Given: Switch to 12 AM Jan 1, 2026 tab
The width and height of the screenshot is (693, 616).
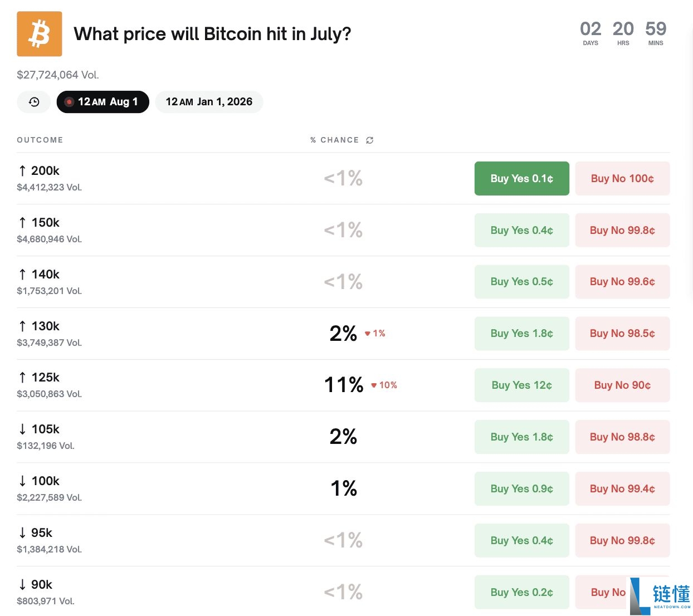Looking at the screenshot, I should (209, 102).
